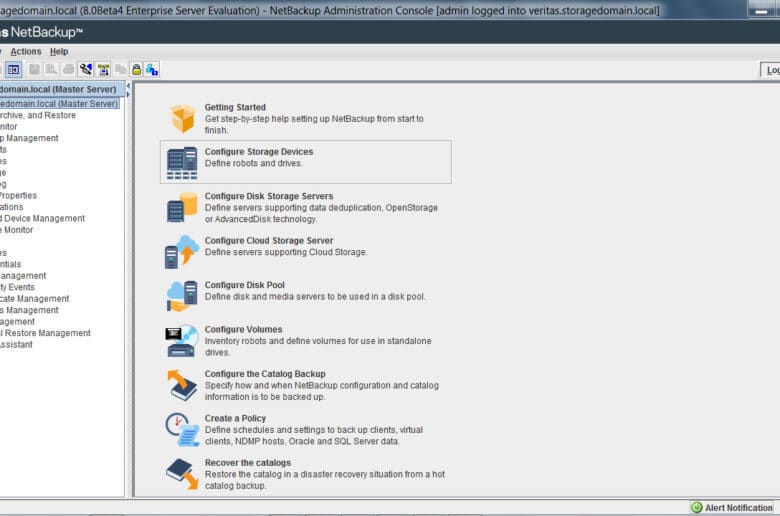Toggle the show/hide tree pane toolbar icon

[14, 70]
